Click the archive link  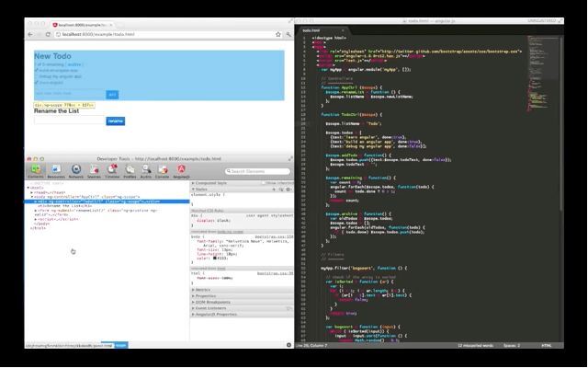(74, 64)
